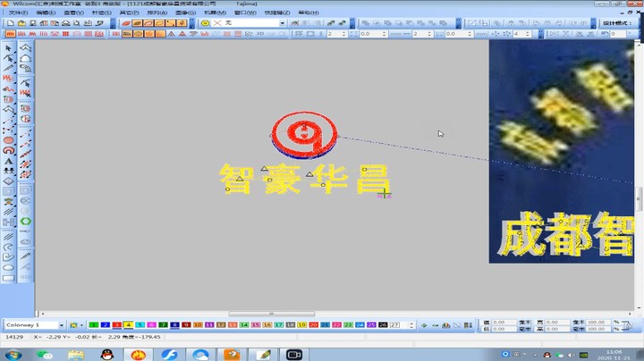Select color swatch 1 green
The height and width of the screenshot is (361, 644).
(x=94, y=325)
